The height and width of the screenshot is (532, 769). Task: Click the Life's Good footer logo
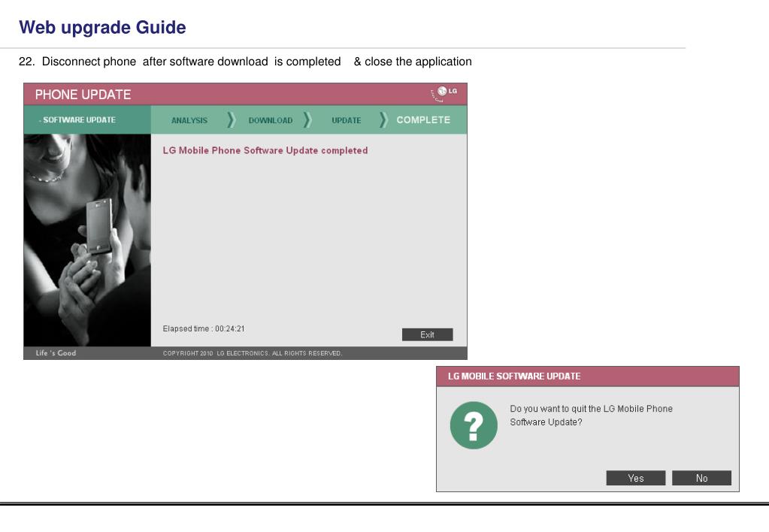coord(56,353)
